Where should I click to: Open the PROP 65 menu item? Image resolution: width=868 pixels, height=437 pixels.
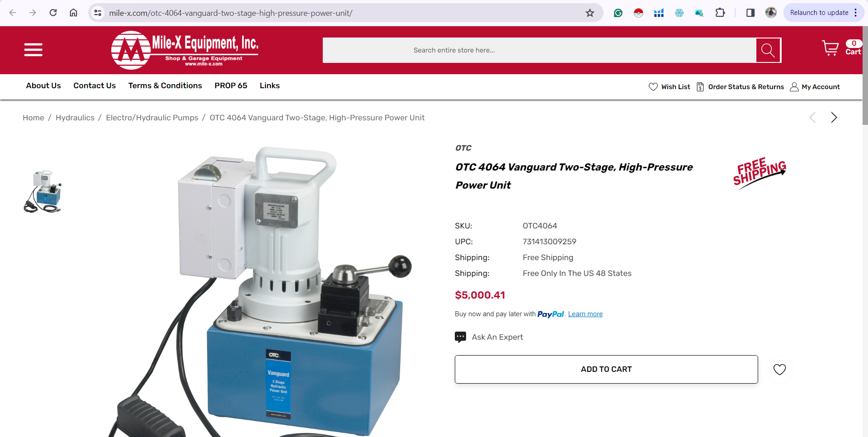[231, 85]
